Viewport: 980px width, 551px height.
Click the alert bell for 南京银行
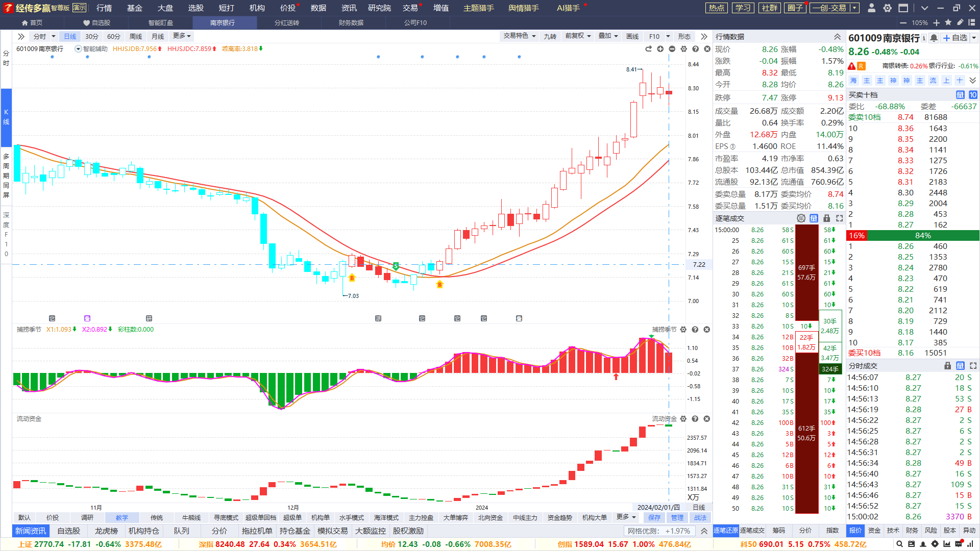(x=934, y=38)
